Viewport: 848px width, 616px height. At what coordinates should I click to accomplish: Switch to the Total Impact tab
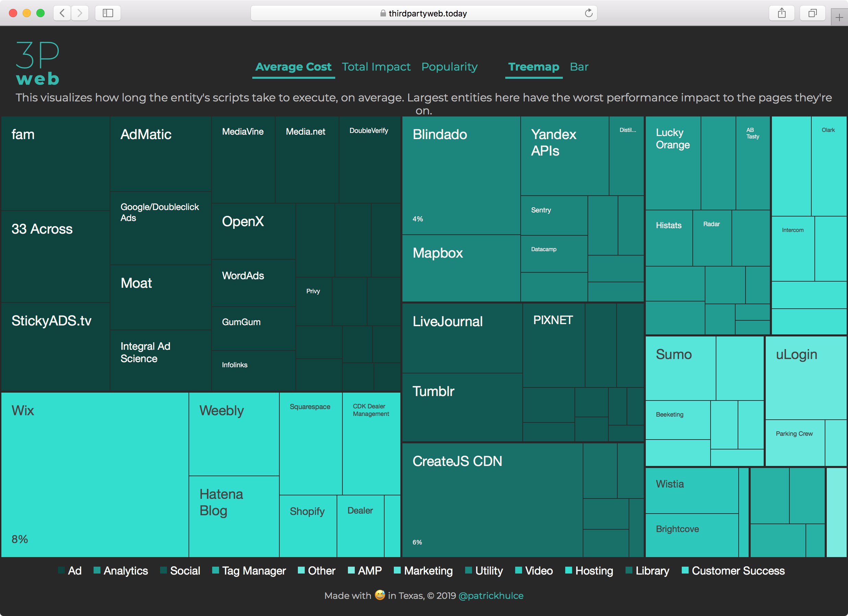[376, 67]
